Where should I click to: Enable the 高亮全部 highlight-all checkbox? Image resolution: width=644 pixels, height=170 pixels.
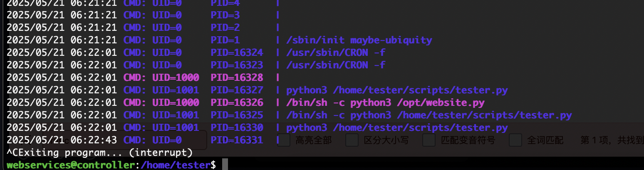[x=283, y=140]
